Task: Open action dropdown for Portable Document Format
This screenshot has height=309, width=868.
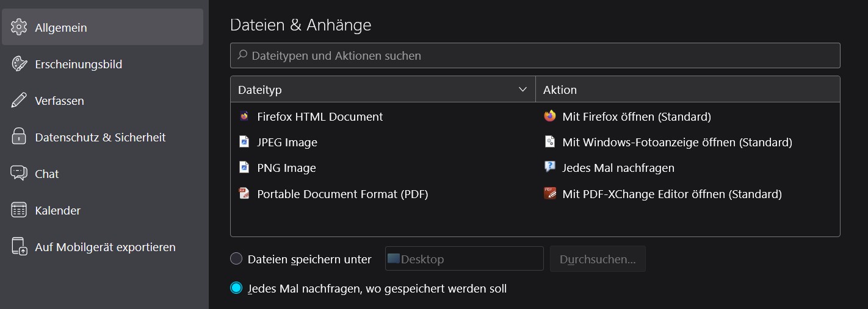Action: pyautogui.click(x=671, y=194)
